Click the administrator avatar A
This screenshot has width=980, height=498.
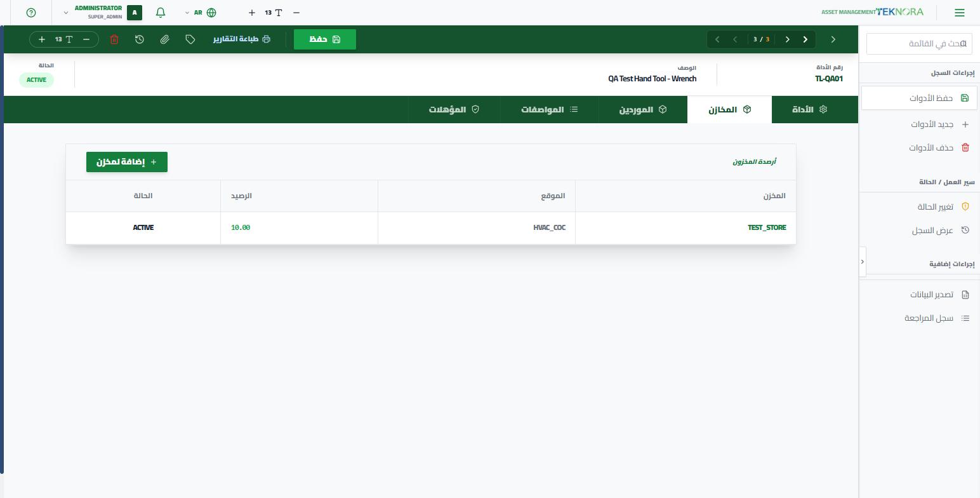tap(135, 13)
